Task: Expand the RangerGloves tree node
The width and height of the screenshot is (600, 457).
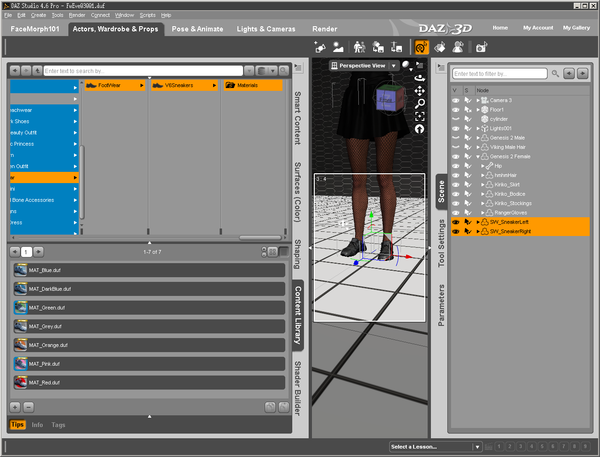Action: pyautogui.click(x=483, y=213)
